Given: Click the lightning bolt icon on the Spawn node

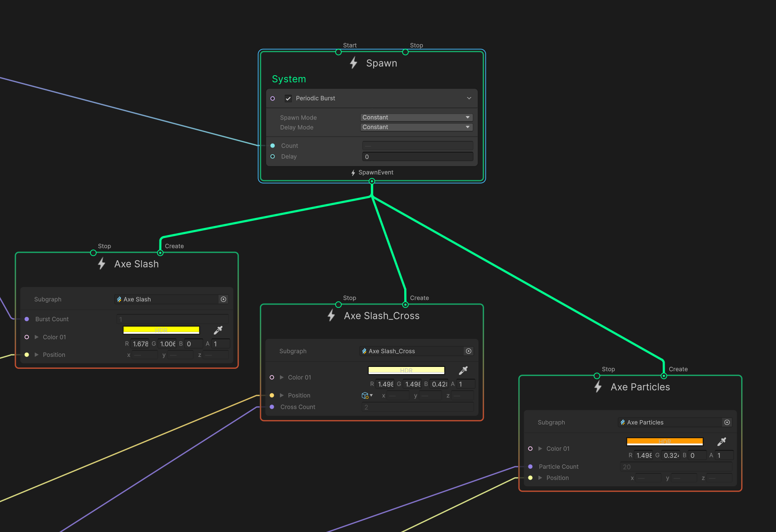Looking at the screenshot, I should click(x=353, y=62).
